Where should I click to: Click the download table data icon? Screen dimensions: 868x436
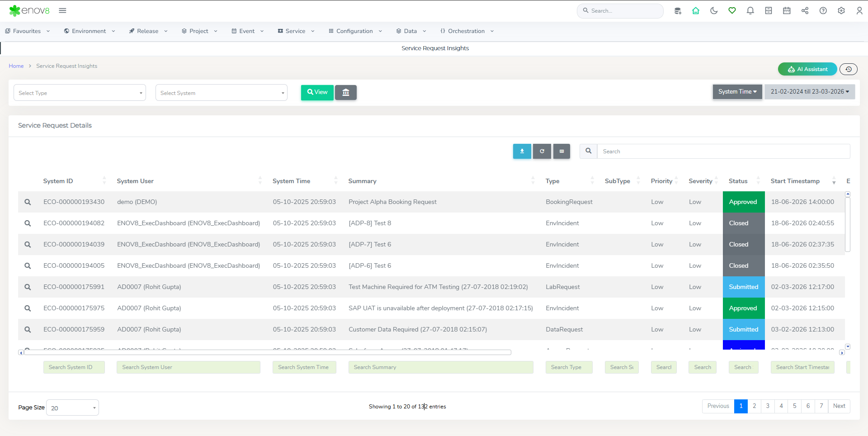point(522,152)
